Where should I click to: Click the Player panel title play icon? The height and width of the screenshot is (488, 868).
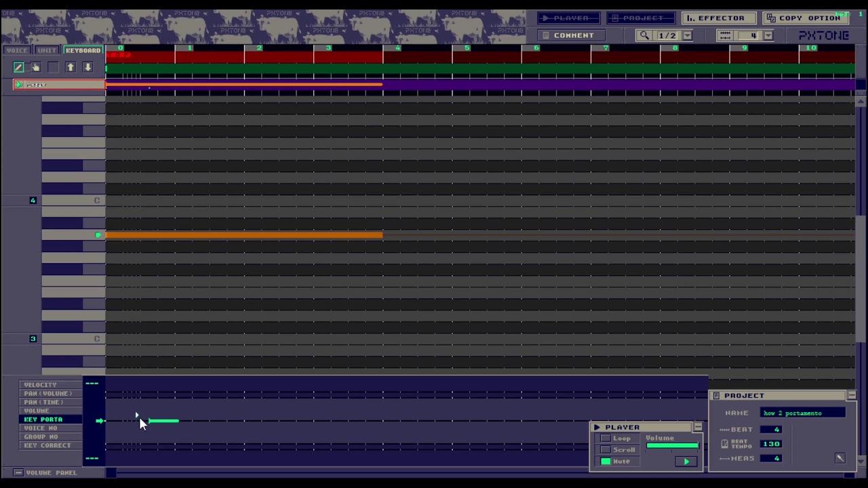coord(597,428)
